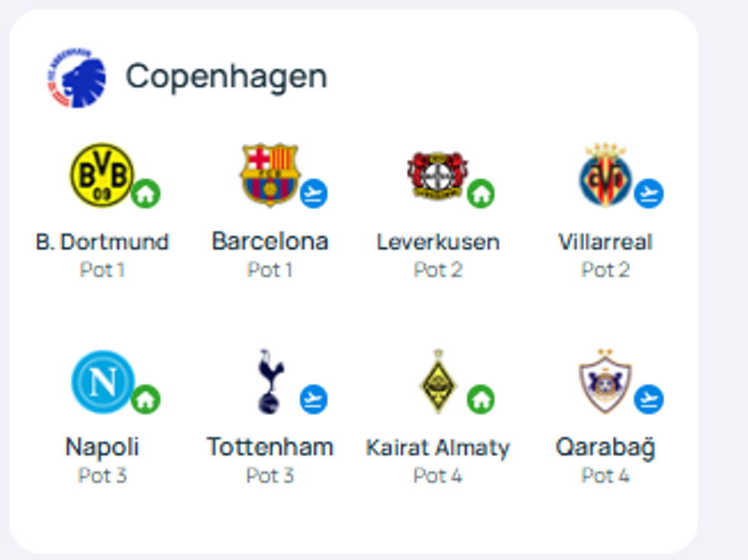
Task: Click the Qarabağ club crest
Action: [605, 381]
